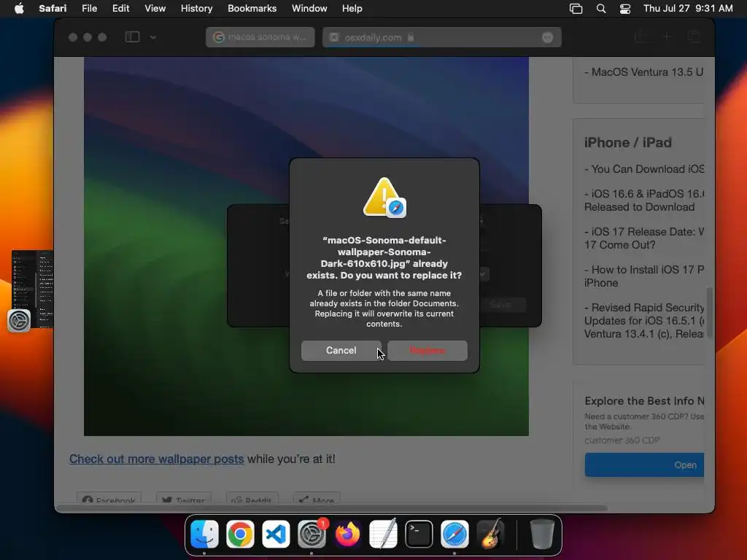
Task: Open Terminal from the Dock
Action: click(419, 534)
